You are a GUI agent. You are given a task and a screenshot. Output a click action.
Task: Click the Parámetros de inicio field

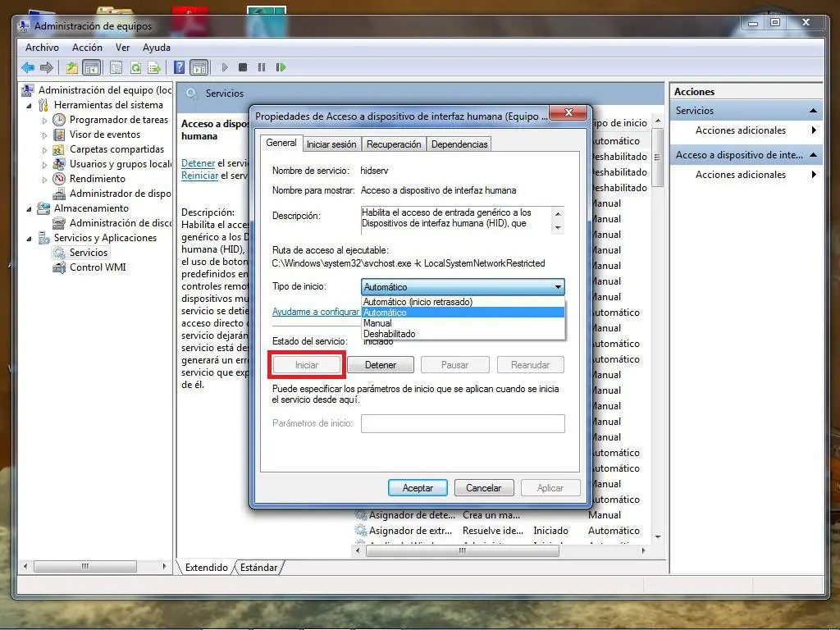point(463,423)
